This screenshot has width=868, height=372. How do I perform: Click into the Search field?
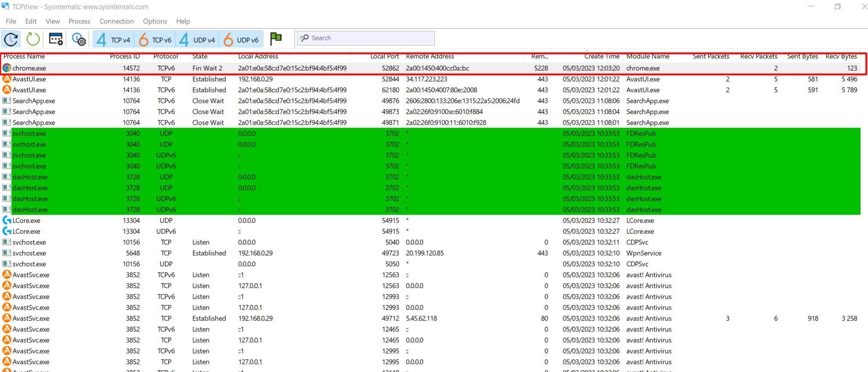366,38
